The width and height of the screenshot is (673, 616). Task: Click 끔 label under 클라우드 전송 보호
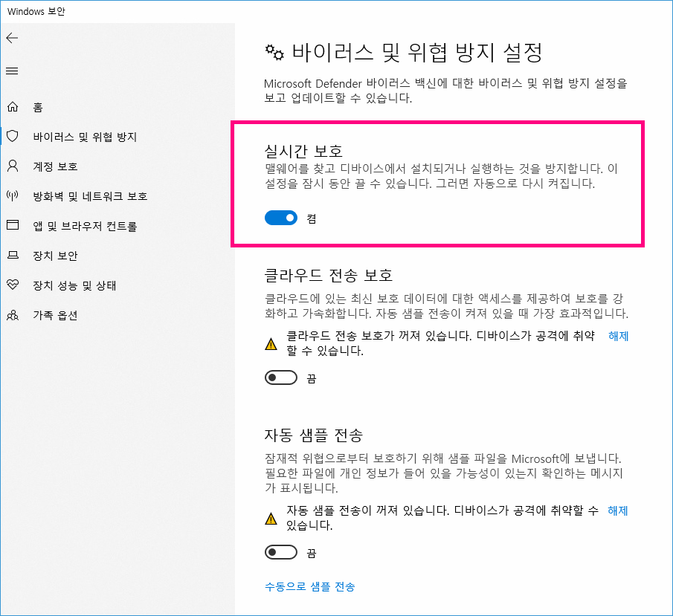coord(312,378)
